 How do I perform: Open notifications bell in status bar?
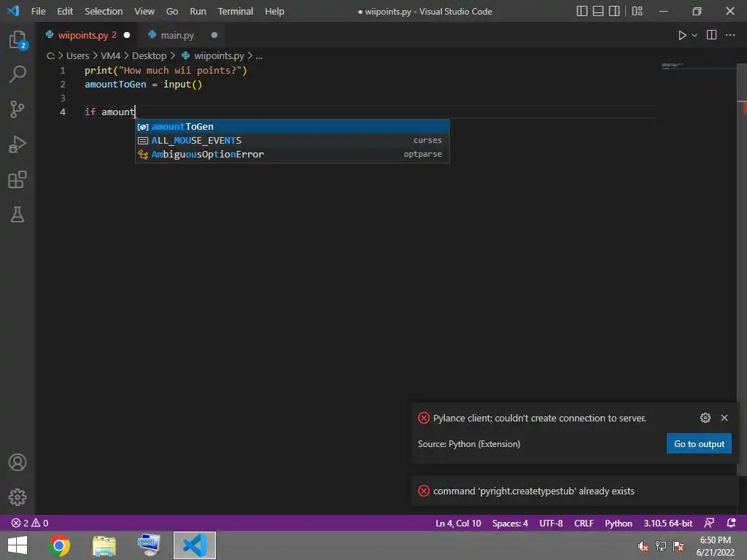coord(731,523)
